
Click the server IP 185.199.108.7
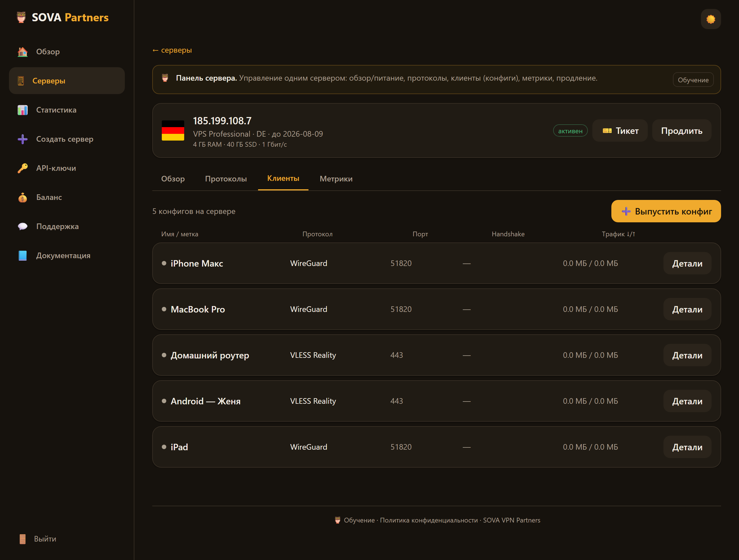(222, 121)
